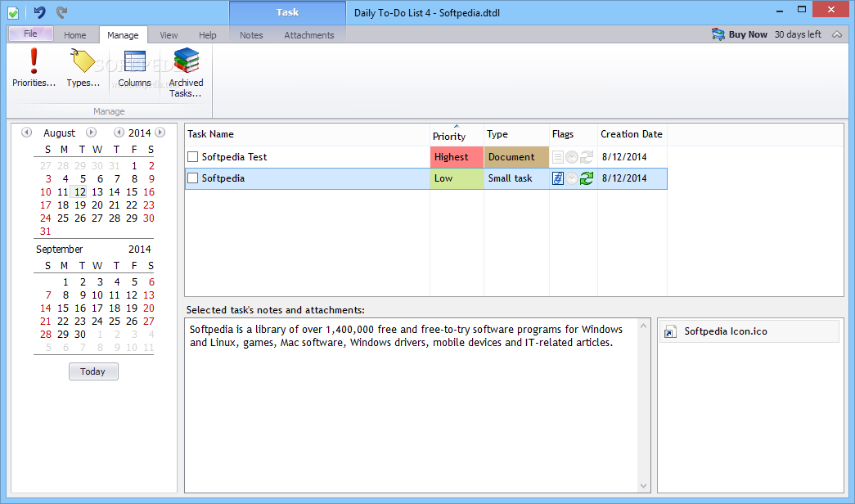This screenshot has height=504, width=855.
Task: Click the redo arrow in title bar
Action: (x=61, y=12)
